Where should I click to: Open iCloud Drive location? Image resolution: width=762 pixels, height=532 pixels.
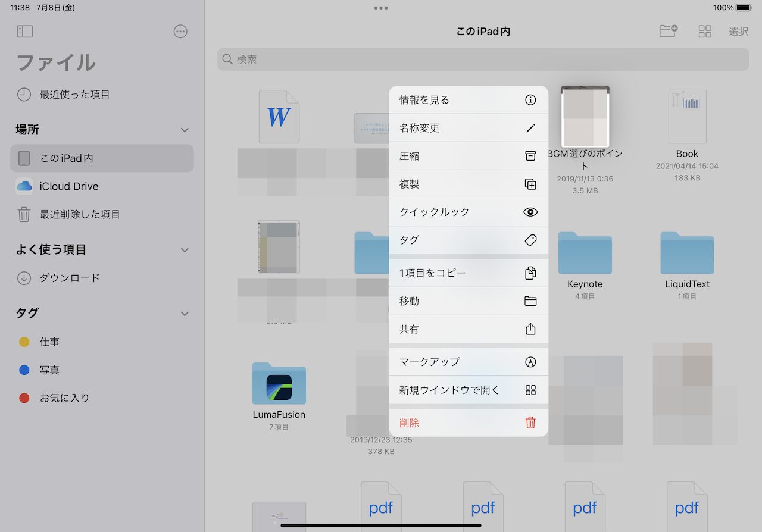click(x=102, y=186)
